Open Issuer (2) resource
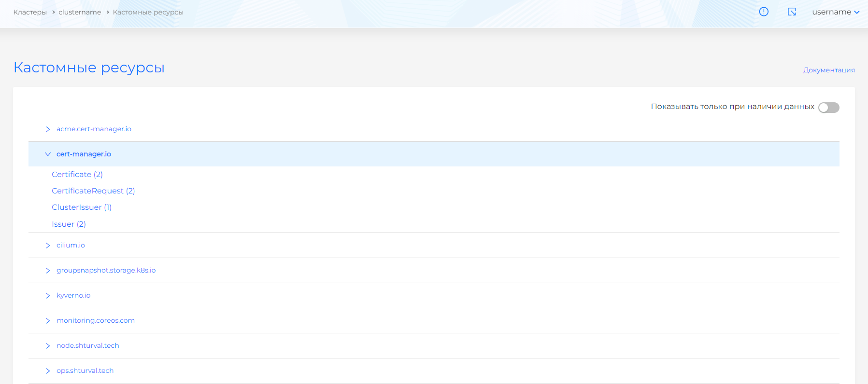The image size is (868, 384). pos(69,224)
